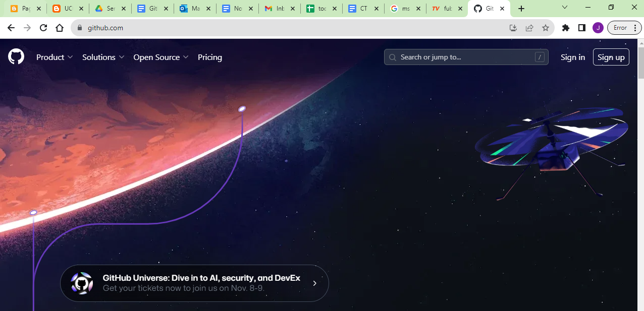Screen dimensions: 644x311
Task: Reload the page
Action: click(43, 28)
